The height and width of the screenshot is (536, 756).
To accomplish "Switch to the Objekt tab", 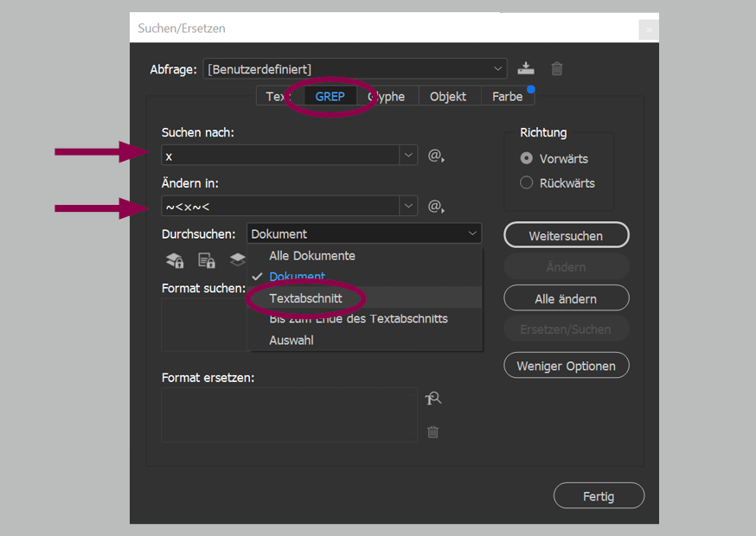I will pos(448,97).
